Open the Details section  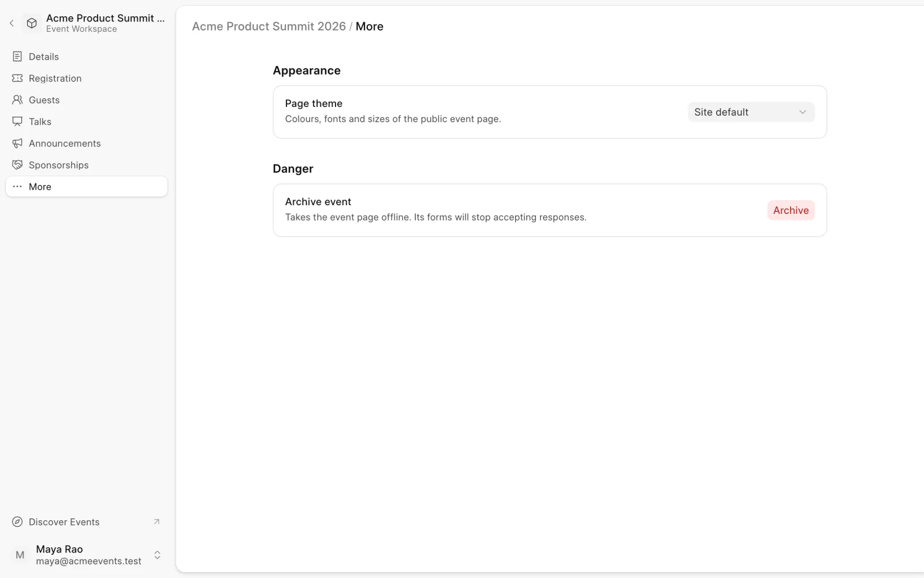coord(87,57)
